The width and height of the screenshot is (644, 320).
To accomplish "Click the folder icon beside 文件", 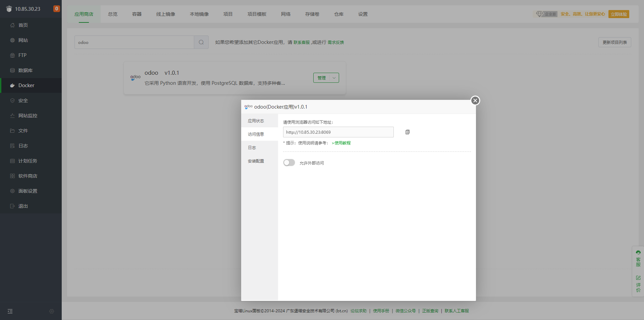I will [12, 131].
